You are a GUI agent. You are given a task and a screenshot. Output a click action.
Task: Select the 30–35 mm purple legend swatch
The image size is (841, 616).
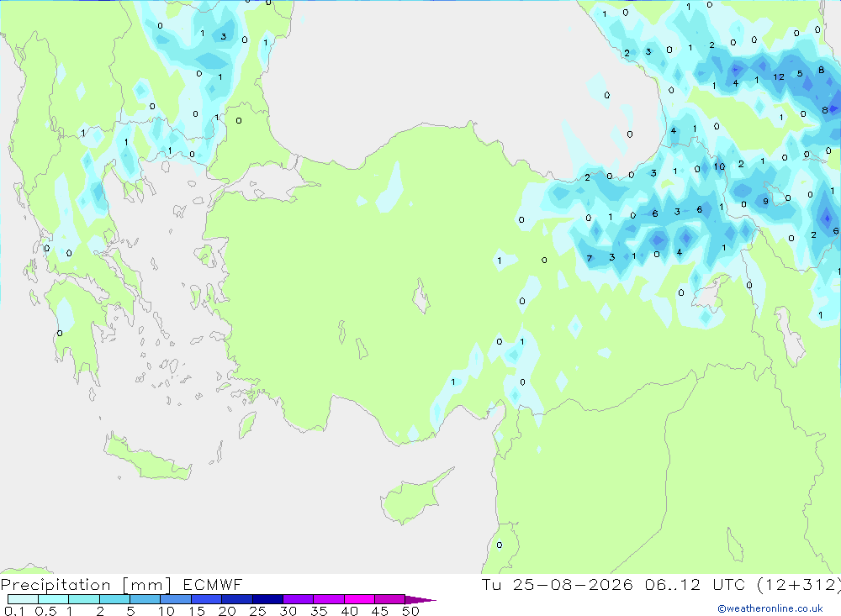tap(299, 599)
